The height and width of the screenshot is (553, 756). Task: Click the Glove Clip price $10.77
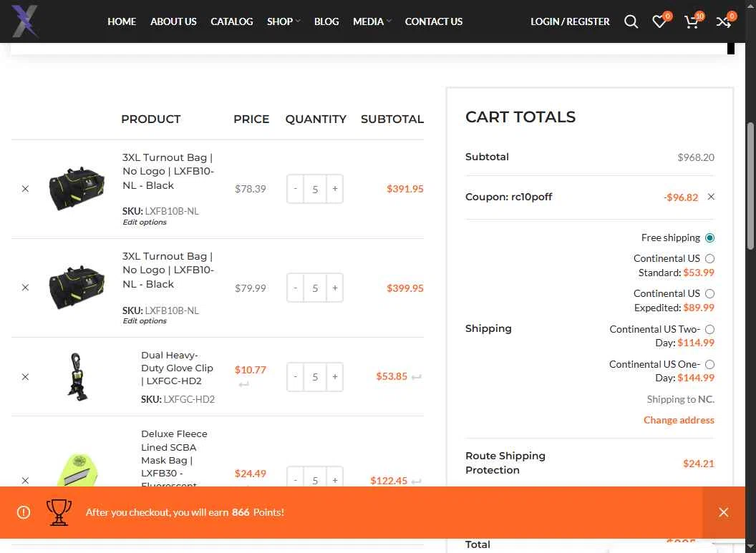251,370
